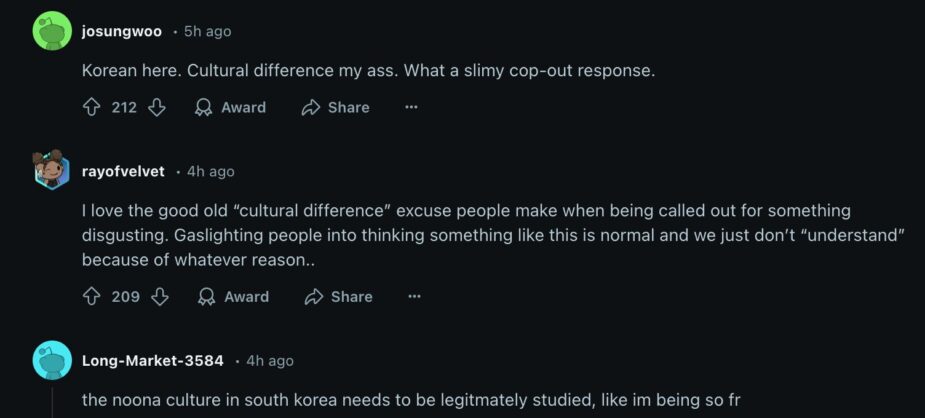Screen dimensions: 925x418
Task: Open more options on josungwoo's comment
Action: point(411,107)
